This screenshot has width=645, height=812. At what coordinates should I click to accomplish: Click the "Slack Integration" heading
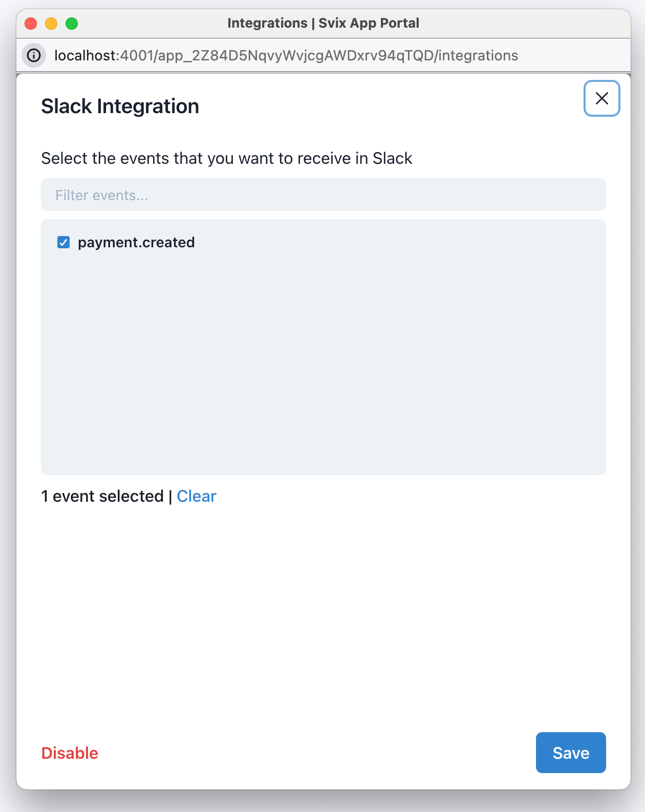120,106
